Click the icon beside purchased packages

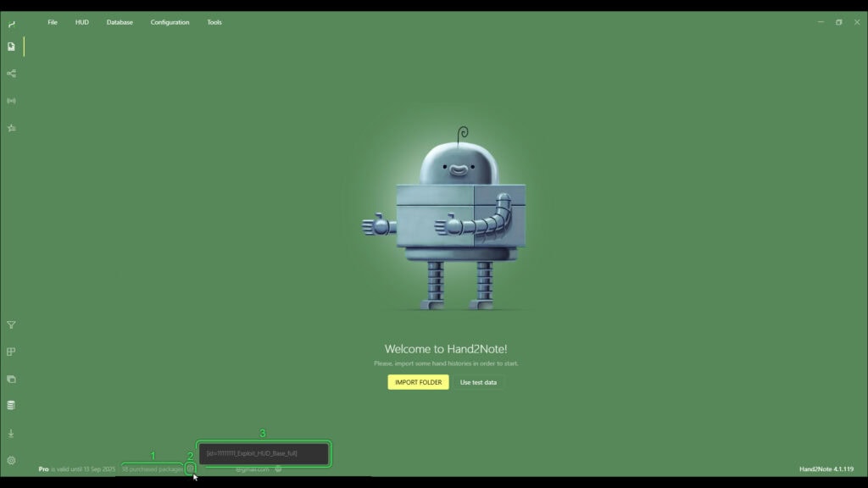pos(190,469)
